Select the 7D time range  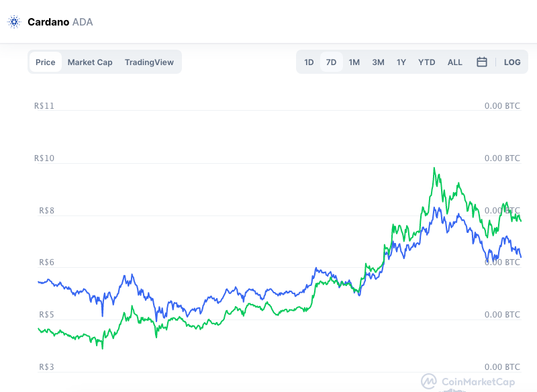(331, 62)
